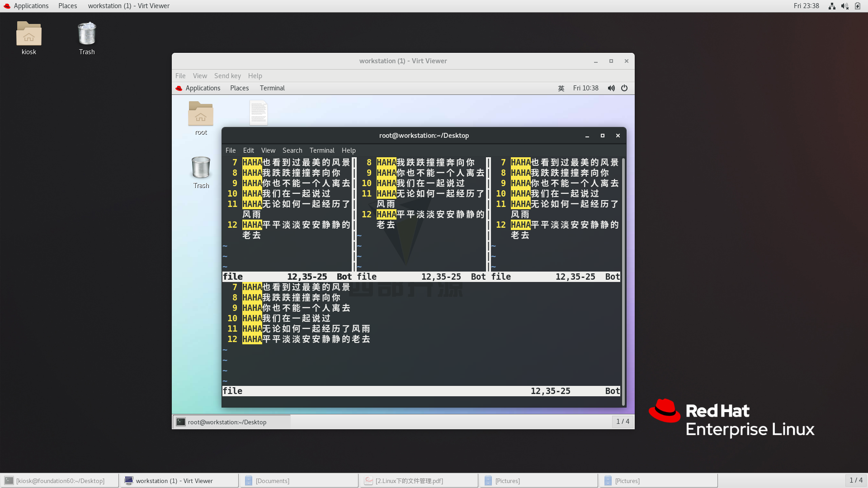Click the host workspace switcher 1 / 4
Screen dimensions: 868x488
pyautogui.click(x=856, y=480)
